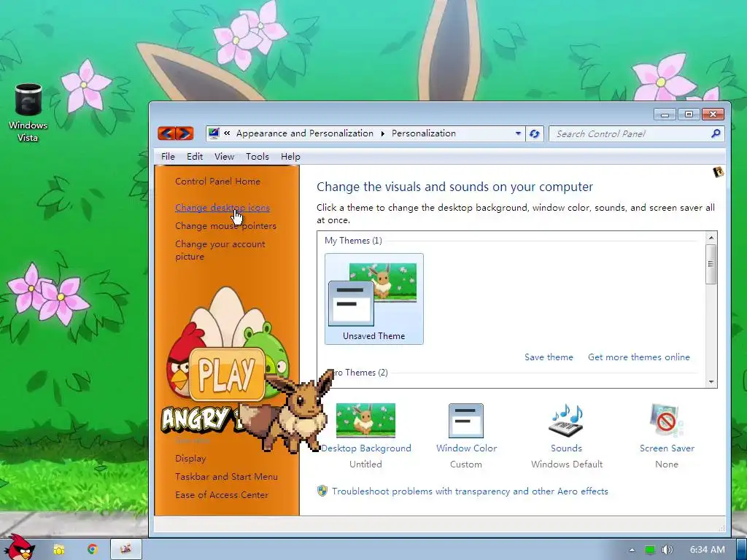Image resolution: width=747 pixels, height=560 pixels.
Task: Click the search magnifier icon
Action: (x=716, y=134)
